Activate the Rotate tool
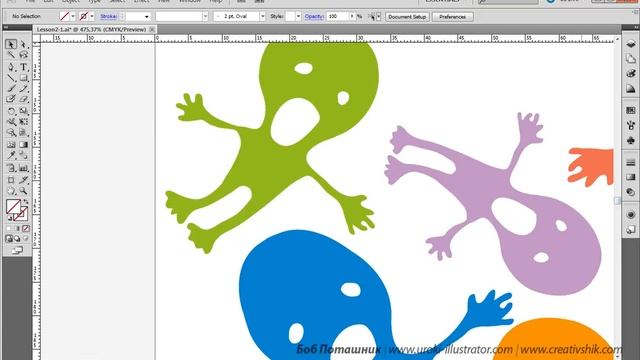The height and width of the screenshot is (360, 640). [x=11, y=111]
